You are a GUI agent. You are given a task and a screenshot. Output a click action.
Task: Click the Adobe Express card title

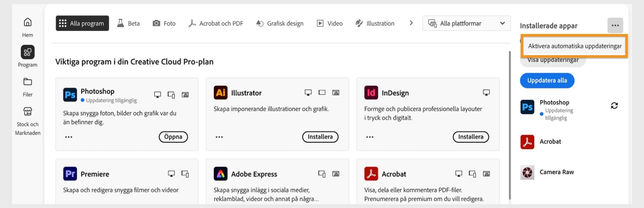point(254,174)
